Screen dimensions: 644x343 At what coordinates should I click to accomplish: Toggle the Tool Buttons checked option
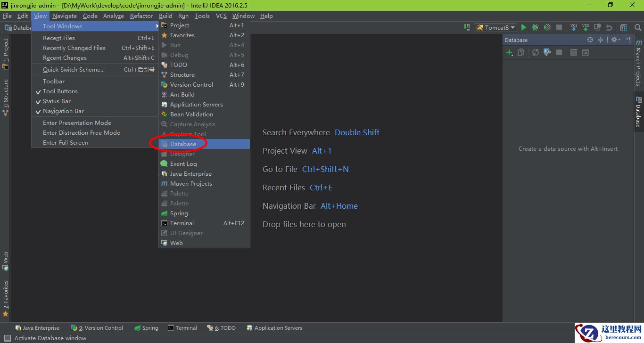[60, 91]
